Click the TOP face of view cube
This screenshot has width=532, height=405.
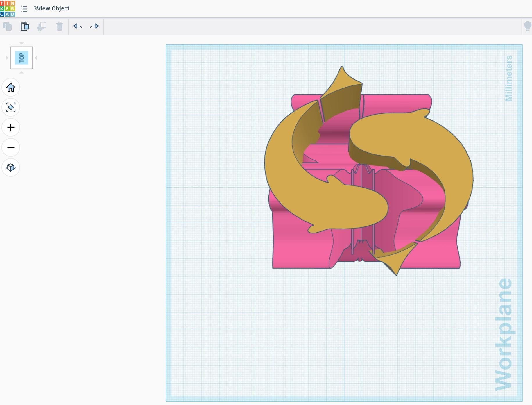click(x=22, y=58)
